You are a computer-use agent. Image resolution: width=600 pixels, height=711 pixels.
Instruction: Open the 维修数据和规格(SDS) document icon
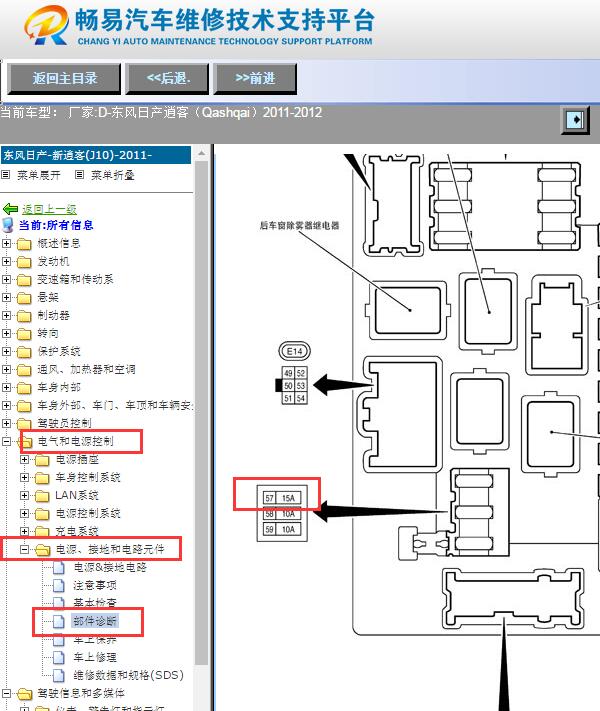[59, 676]
